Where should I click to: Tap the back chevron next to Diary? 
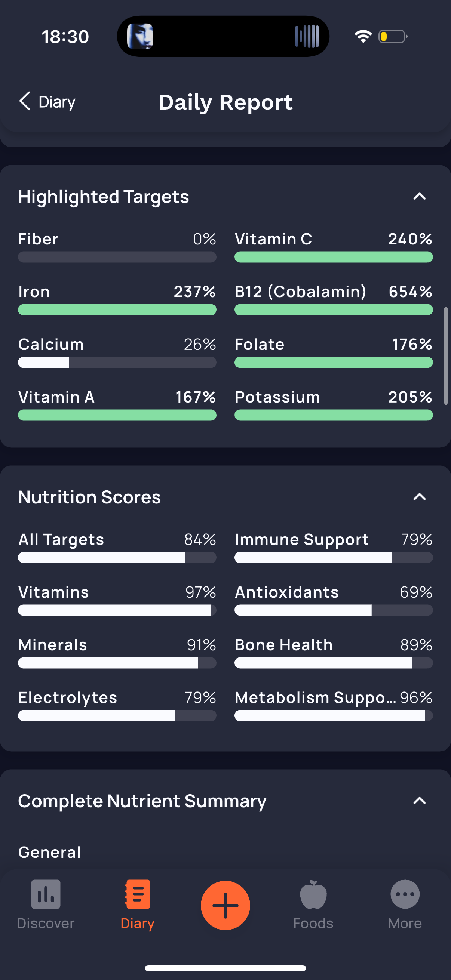pos(25,101)
